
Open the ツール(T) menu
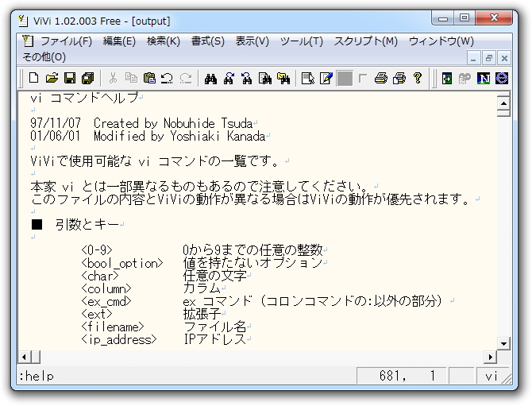click(301, 41)
